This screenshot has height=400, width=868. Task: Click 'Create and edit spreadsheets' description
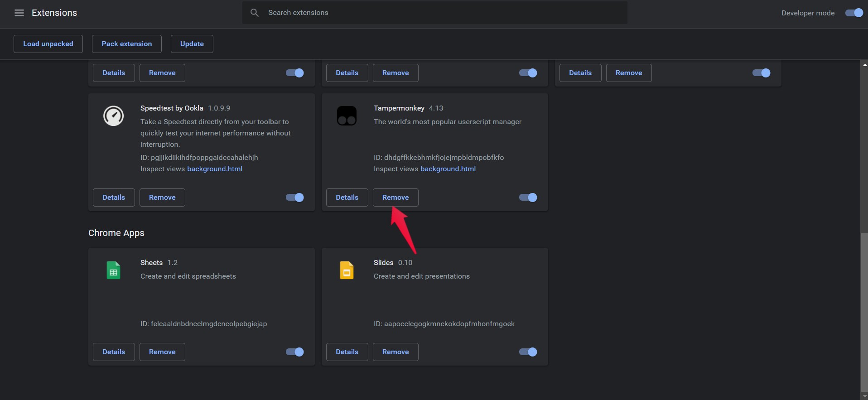[x=188, y=276]
